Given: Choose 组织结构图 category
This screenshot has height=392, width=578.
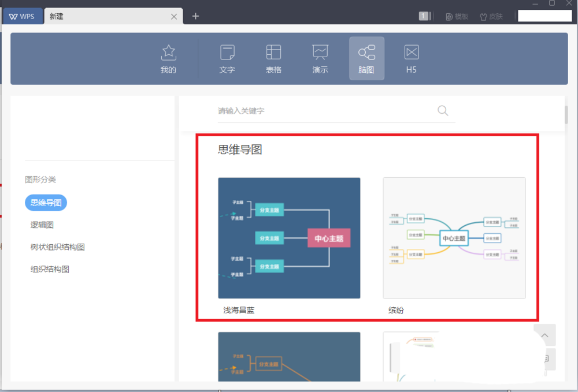Looking at the screenshot, I should (50, 269).
